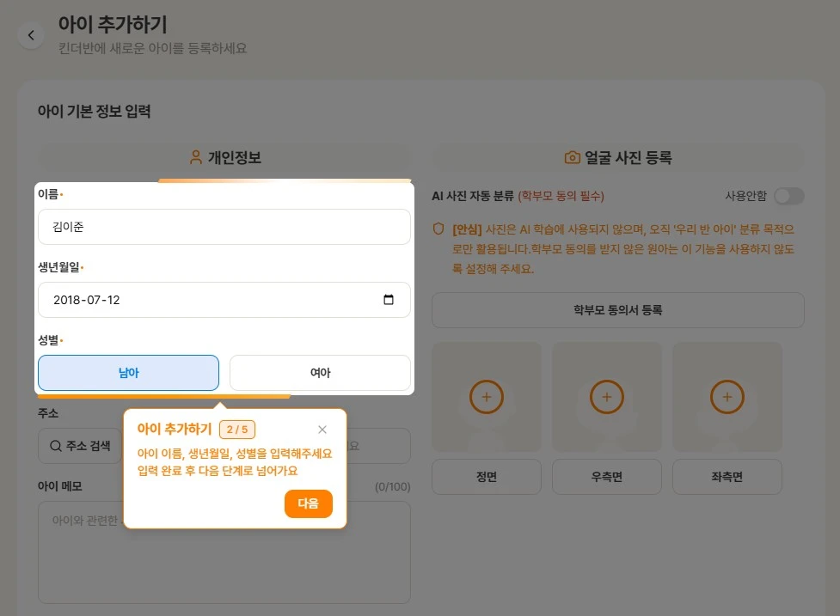Click the 주소 검색 button

point(80,446)
